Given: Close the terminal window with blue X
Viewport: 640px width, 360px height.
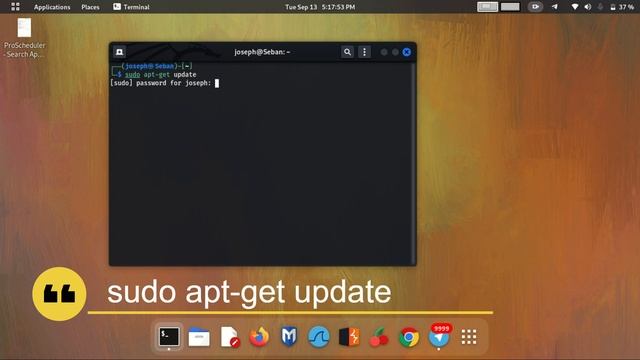Looking at the screenshot, I should pos(407,52).
